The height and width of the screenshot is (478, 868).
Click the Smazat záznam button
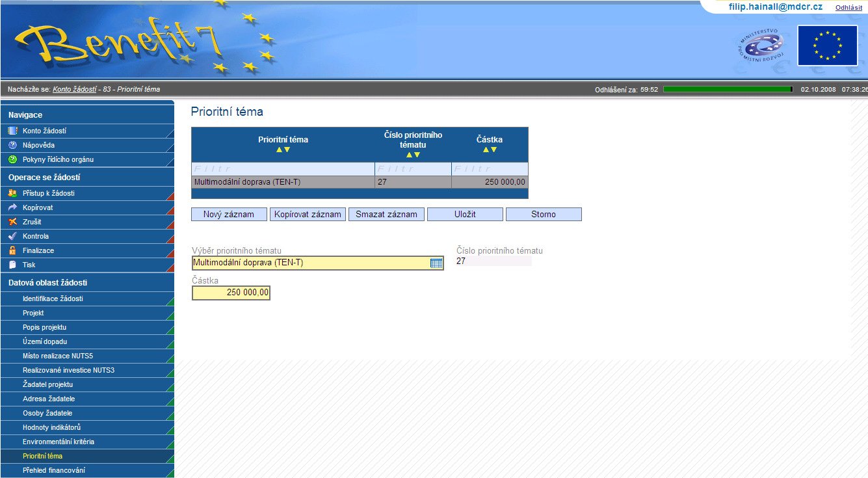pyautogui.click(x=386, y=214)
